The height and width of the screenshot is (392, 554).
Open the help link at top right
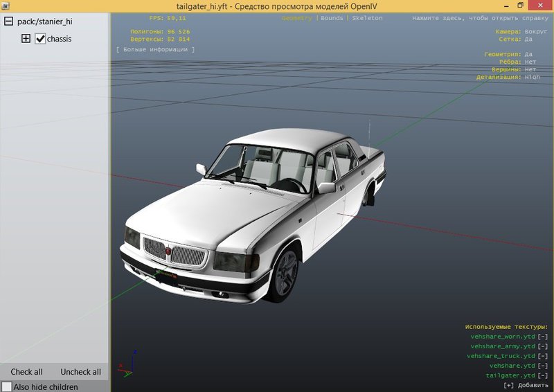pos(480,18)
